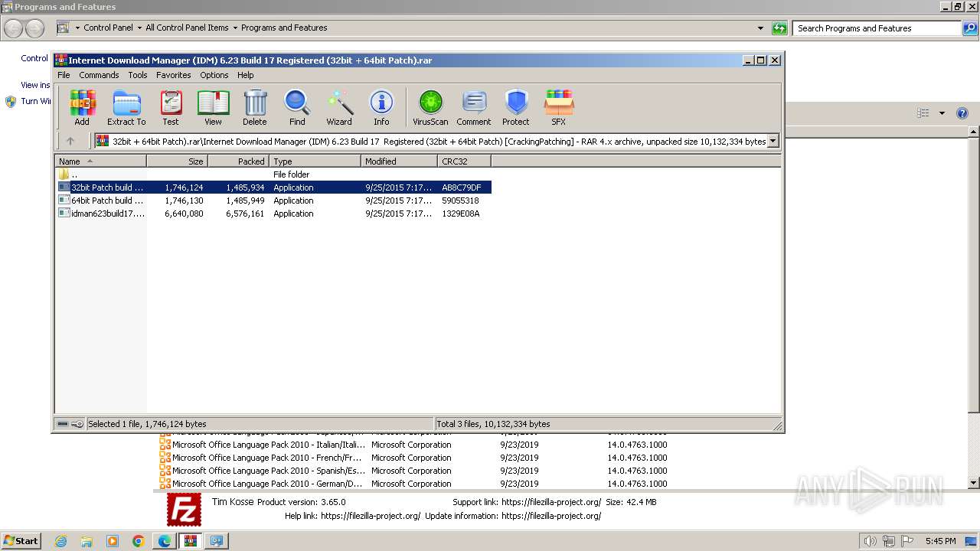980x551 pixels.
Task: Click the filezilla-project.org help link
Action: click(371, 516)
